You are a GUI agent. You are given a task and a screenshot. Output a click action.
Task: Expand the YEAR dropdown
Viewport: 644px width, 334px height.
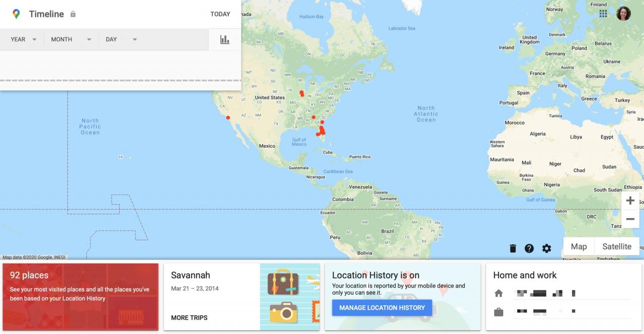[24, 39]
